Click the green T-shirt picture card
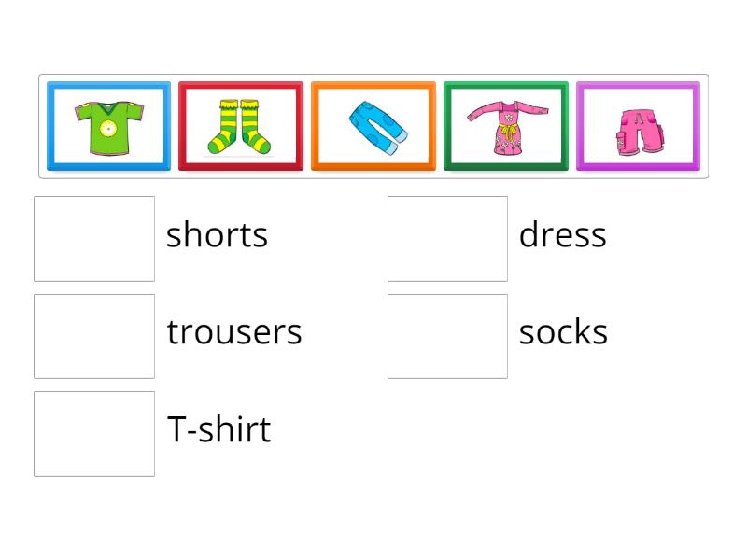Screen dimensions: 747x560 click(x=108, y=126)
